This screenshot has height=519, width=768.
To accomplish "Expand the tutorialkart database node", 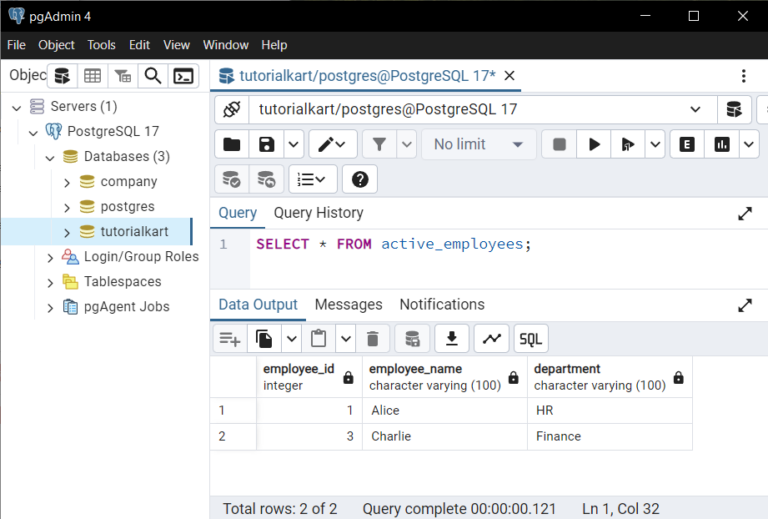I will (67, 233).
